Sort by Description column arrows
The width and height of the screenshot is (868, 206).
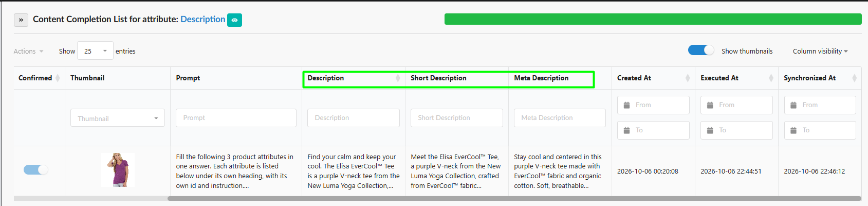(x=398, y=78)
